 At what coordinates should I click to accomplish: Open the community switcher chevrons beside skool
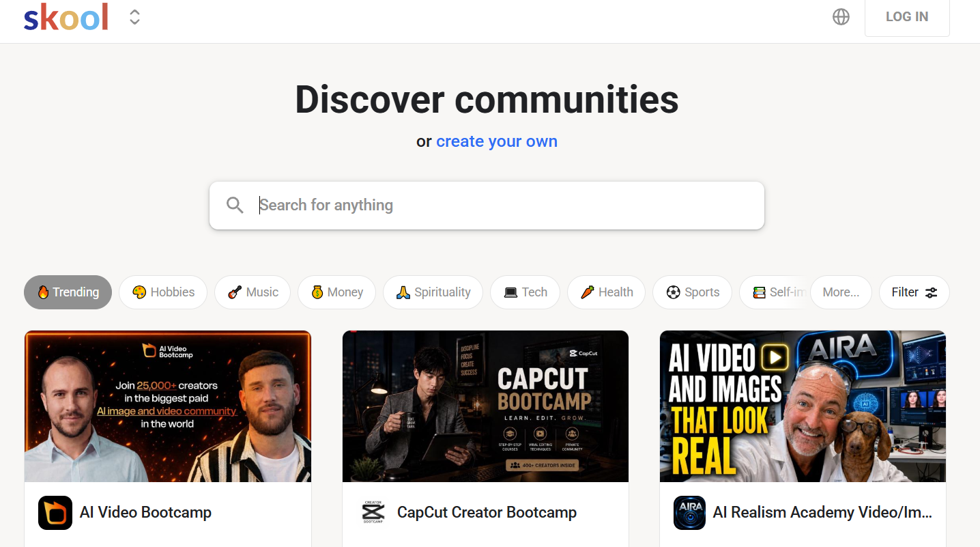point(135,17)
